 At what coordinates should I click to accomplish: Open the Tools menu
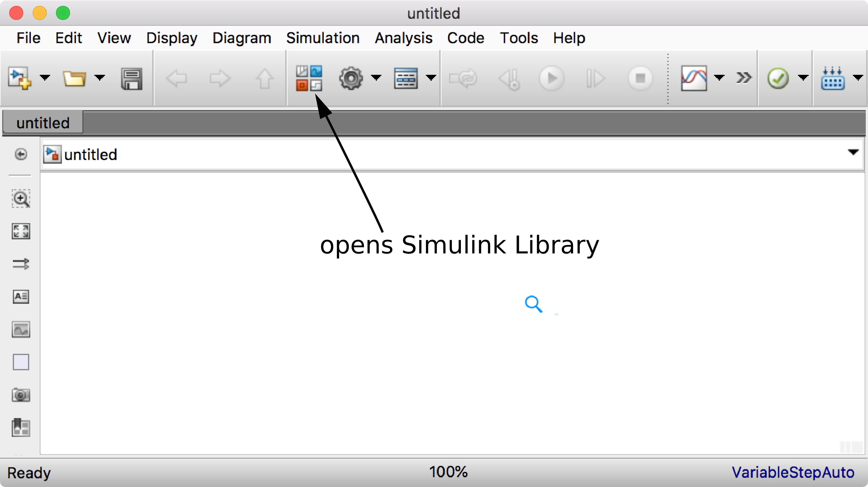tap(519, 38)
